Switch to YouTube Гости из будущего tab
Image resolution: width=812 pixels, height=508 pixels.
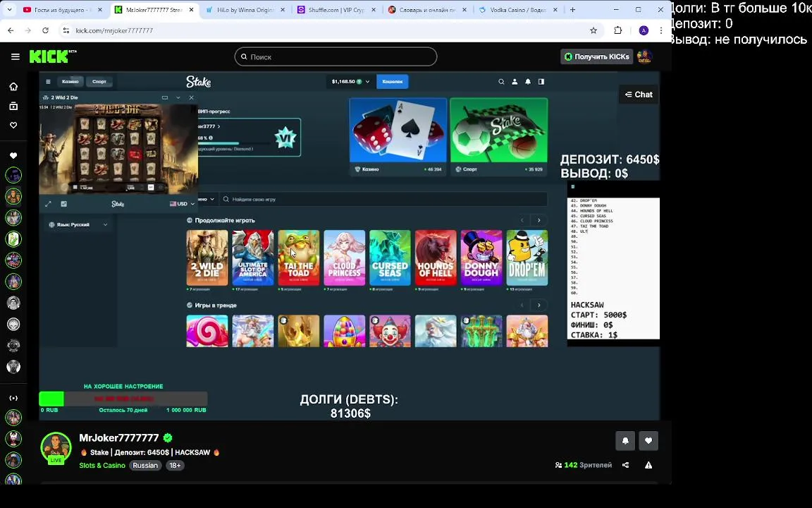point(63,10)
